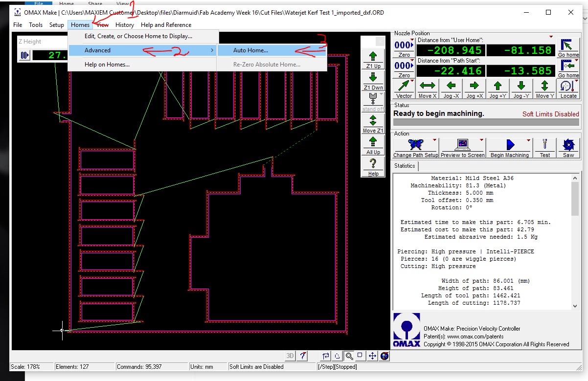This screenshot has height=381, width=588.
Task: Open the dropdown arrow on Path Start Go home
Action: point(577,61)
